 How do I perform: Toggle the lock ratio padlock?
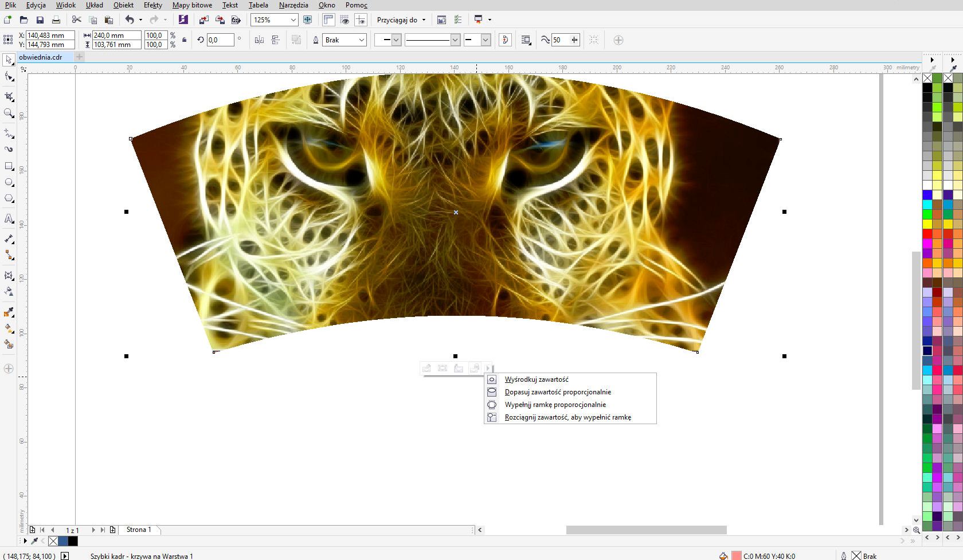click(x=184, y=40)
